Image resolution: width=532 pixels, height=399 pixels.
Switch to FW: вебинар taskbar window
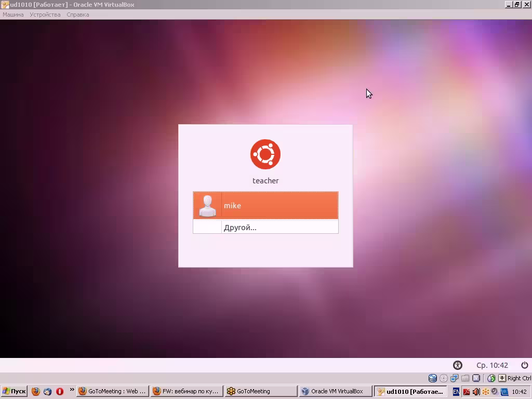point(187,391)
